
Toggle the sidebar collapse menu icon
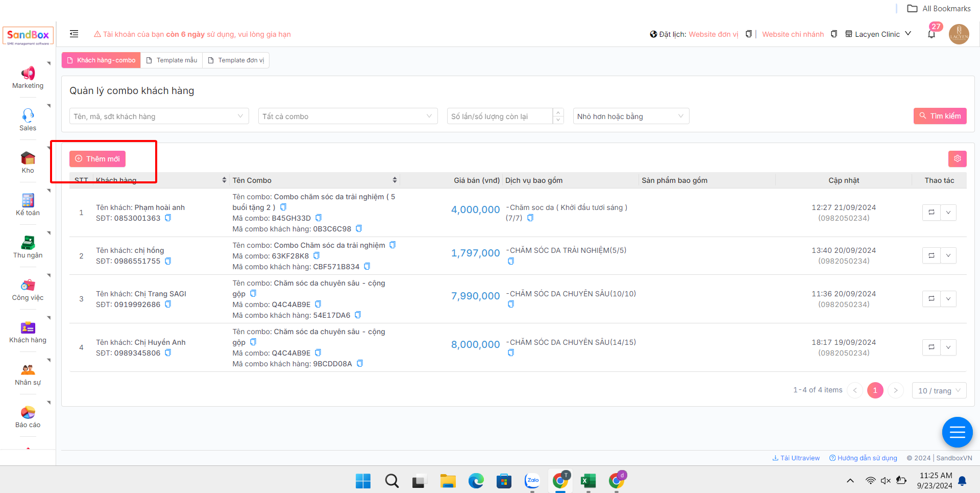click(74, 34)
